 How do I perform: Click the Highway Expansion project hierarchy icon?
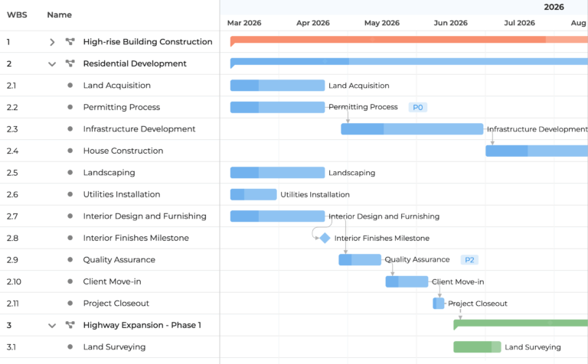pyautogui.click(x=70, y=326)
